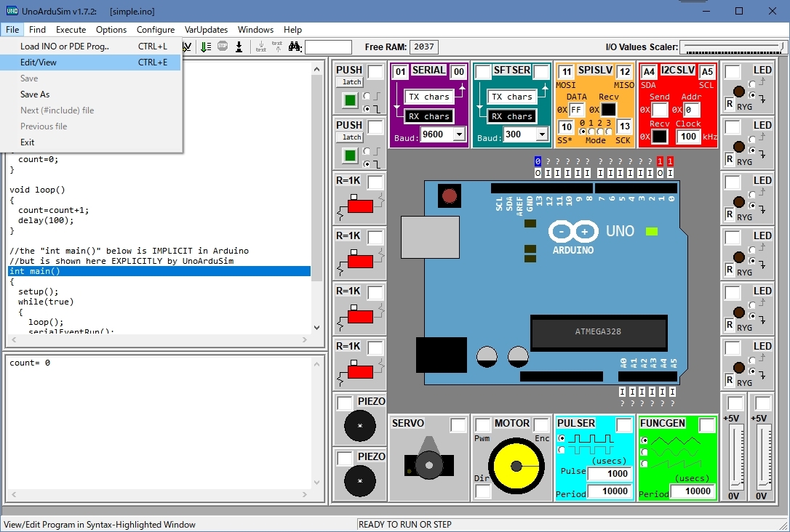Select the positive pulse waveform radio in PULSER
Image resolution: width=790 pixels, height=532 pixels.
click(x=562, y=438)
